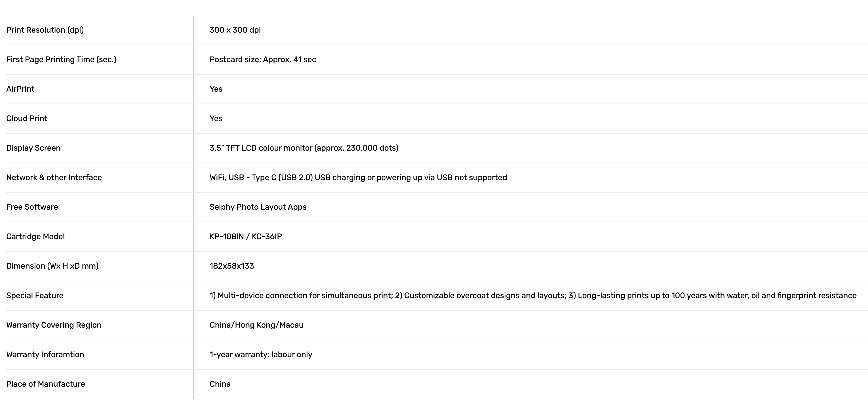The image size is (868, 400).
Task: Click the 1-year warranty: labour only text
Action: 261,355
